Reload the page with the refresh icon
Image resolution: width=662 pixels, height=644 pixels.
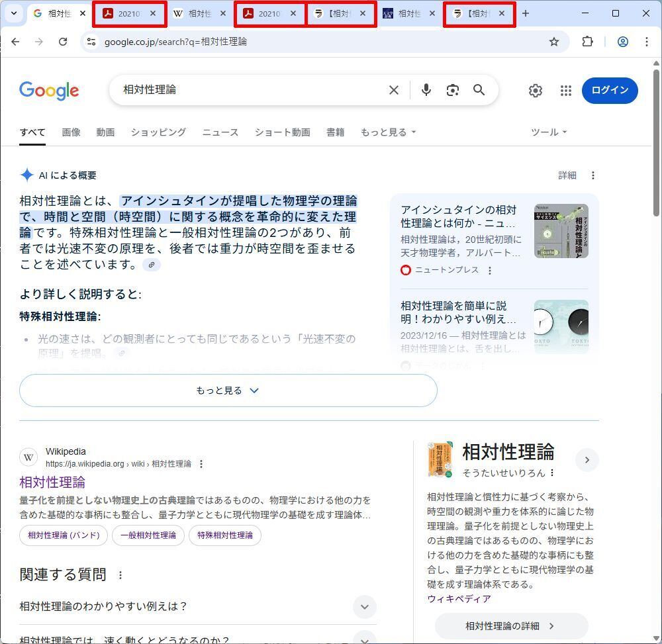(63, 42)
